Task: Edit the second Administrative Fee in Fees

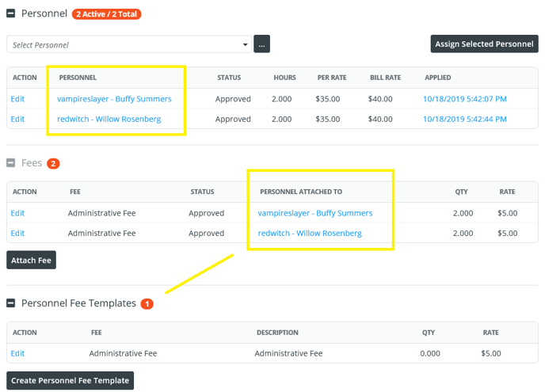Action: tap(17, 233)
